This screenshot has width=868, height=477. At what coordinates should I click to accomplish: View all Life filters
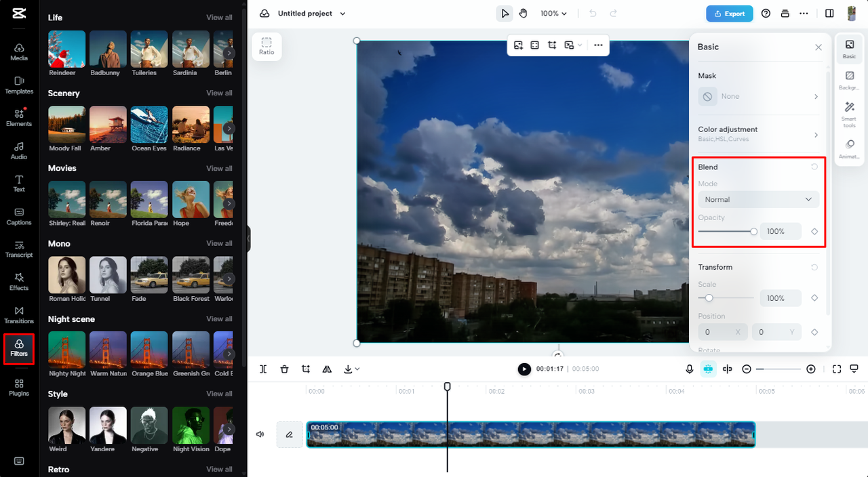pyautogui.click(x=219, y=18)
